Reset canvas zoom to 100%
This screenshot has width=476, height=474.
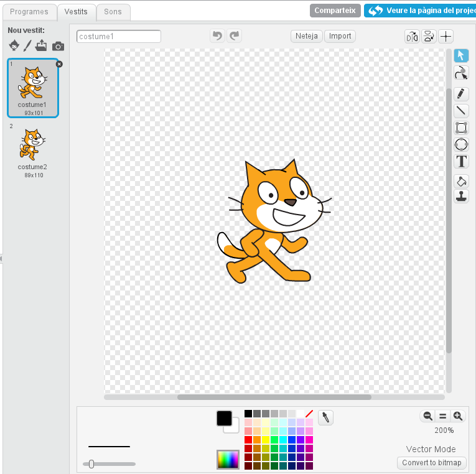442,416
